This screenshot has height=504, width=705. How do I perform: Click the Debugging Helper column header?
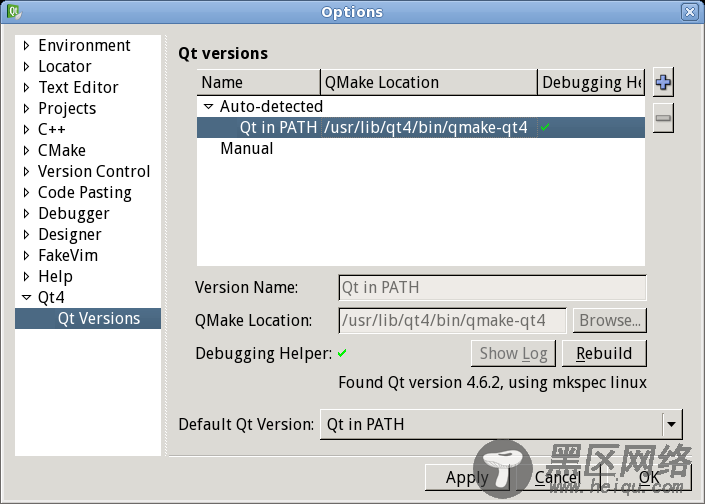click(x=591, y=82)
